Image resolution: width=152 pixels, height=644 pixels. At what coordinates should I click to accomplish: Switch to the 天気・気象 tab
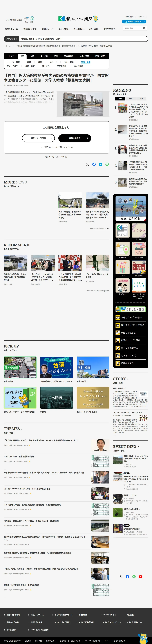(84, 56)
